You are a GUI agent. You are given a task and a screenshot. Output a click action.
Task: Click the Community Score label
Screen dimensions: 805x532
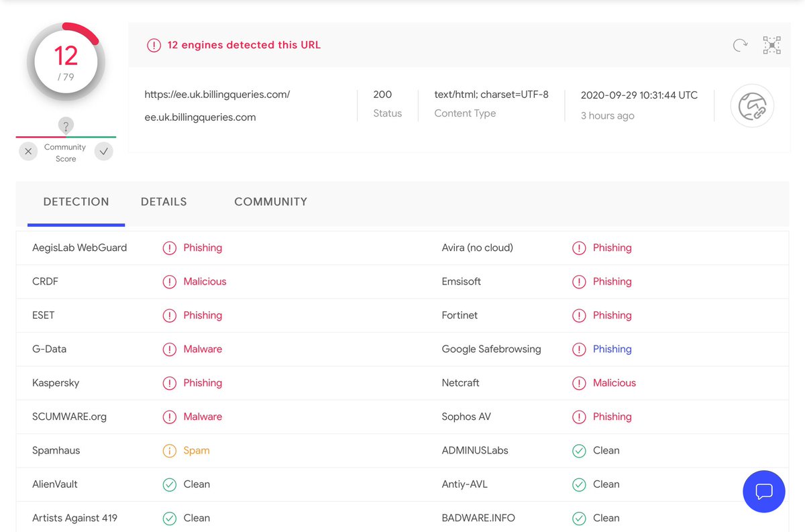65,153
